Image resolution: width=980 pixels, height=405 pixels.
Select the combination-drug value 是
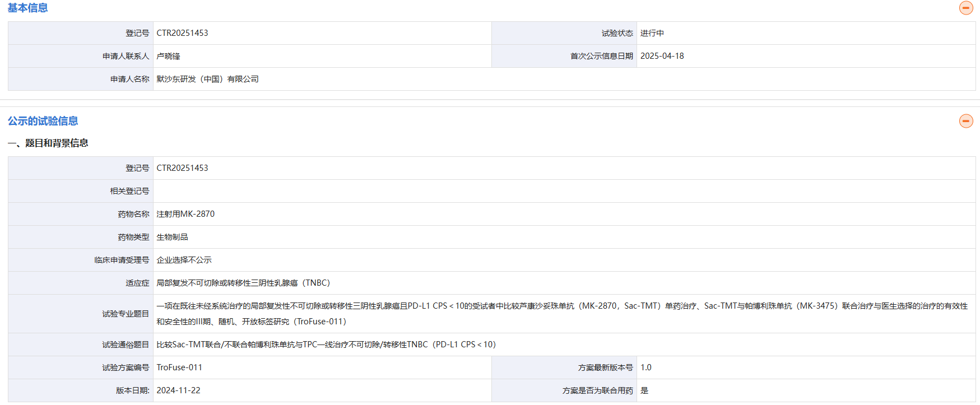coord(644,390)
